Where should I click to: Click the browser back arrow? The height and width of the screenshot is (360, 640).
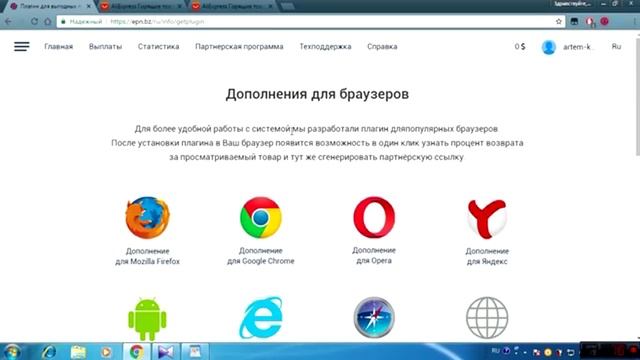8,21
